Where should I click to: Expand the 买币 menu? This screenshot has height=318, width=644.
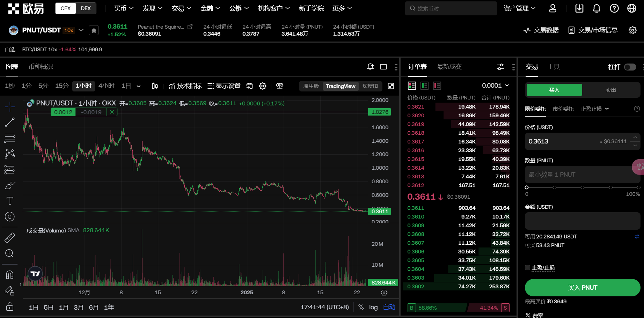pos(124,8)
